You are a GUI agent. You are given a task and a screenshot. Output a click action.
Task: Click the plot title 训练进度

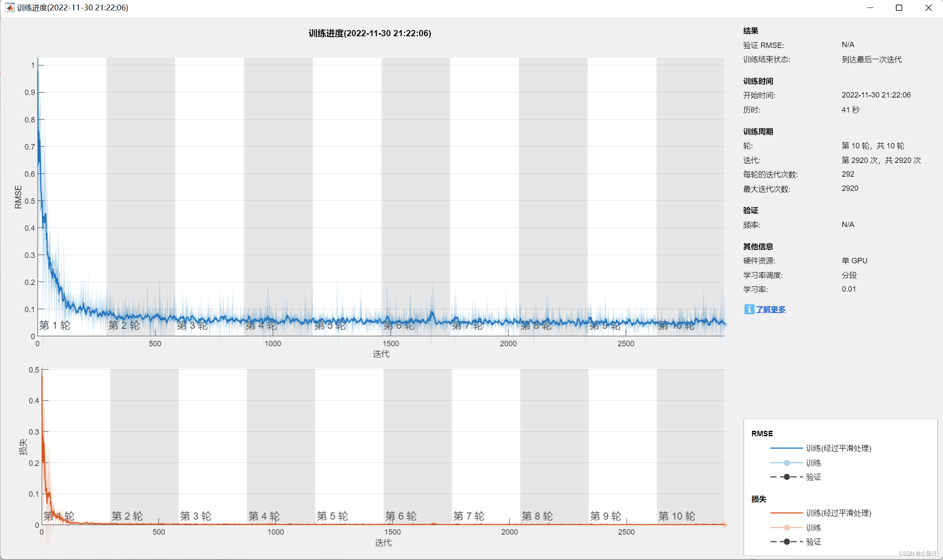[370, 33]
